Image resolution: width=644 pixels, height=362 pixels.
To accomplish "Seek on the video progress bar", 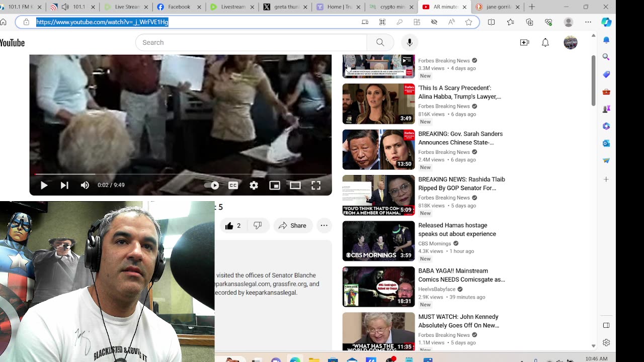I will click(181, 174).
